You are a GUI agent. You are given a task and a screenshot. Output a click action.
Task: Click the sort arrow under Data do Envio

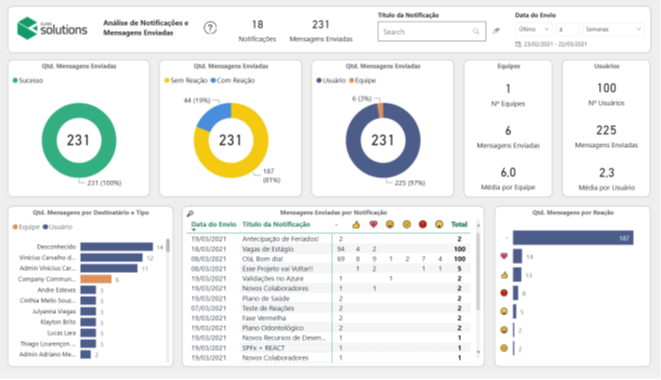click(x=194, y=230)
